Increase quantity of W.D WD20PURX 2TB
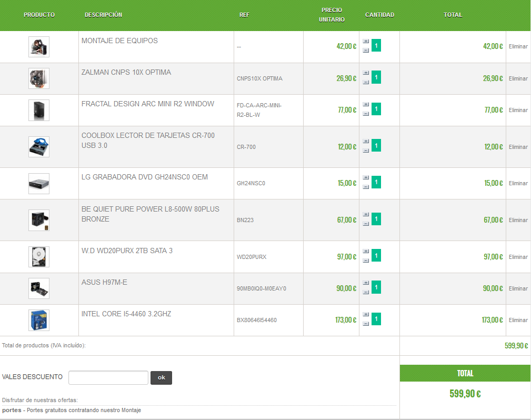This screenshot has width=531, height=420. click(366, 251)
